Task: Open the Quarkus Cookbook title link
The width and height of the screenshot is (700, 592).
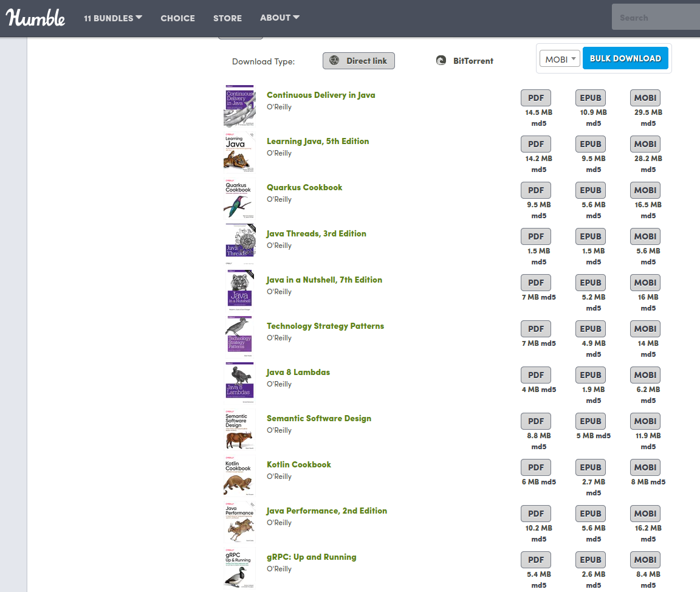Action: tap(304, 187)
